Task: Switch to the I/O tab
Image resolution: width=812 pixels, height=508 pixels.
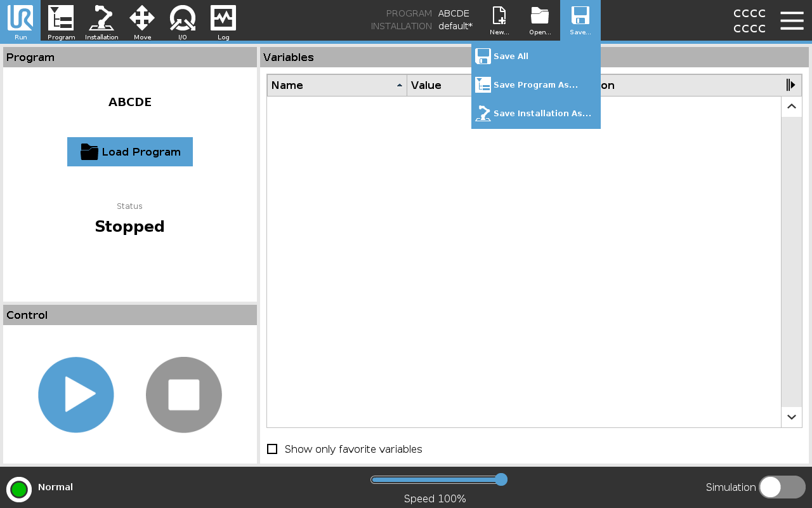Action: [x=182, y=21]
